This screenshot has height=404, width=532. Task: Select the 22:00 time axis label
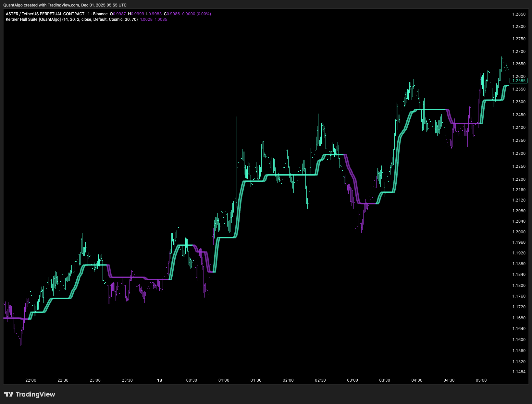pos(31,380)
